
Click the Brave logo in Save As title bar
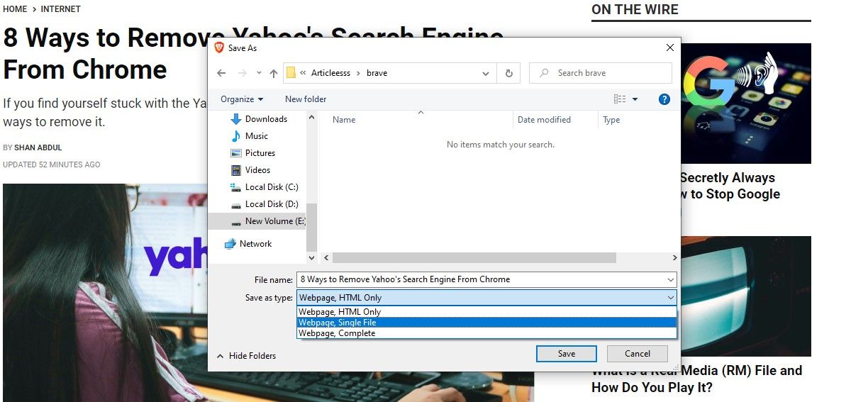(219, 48)
